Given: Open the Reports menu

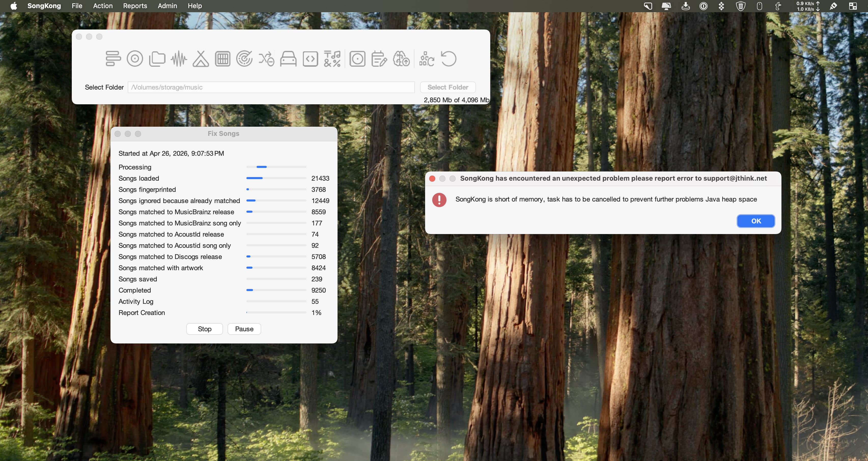Looking at the screenshot, I should point(135,6).
